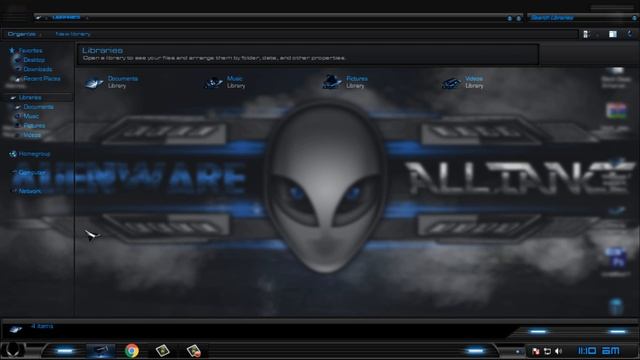Select Documents in the navigation tree
This screenshot has width=640, height=360.
[x=38, y=107]
